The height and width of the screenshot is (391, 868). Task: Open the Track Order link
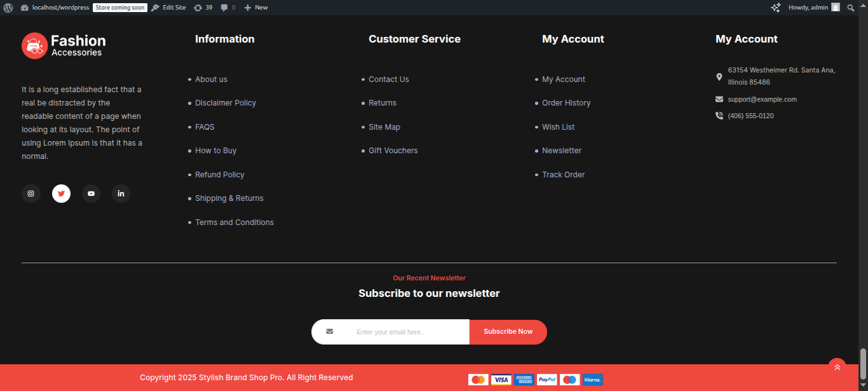(563, 175)
